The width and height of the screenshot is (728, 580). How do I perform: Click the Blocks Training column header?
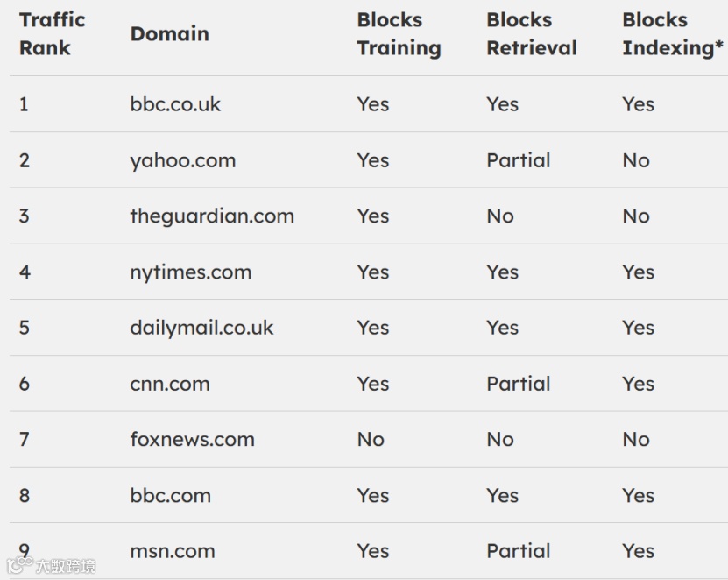point(399,34)
